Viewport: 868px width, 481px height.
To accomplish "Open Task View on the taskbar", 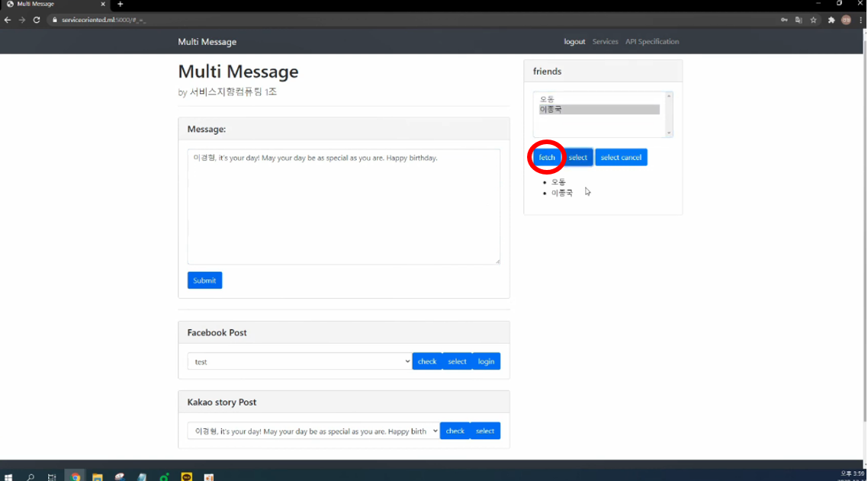I will (x=52, y=476).
